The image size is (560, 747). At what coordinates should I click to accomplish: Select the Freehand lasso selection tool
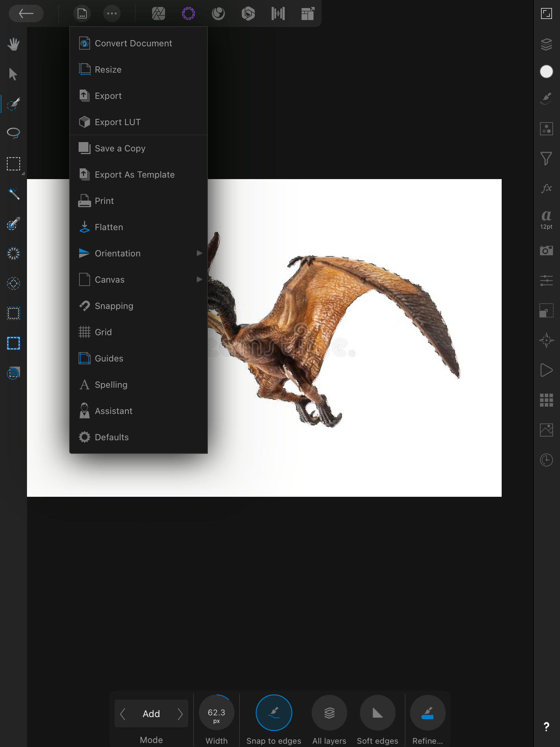13,133
